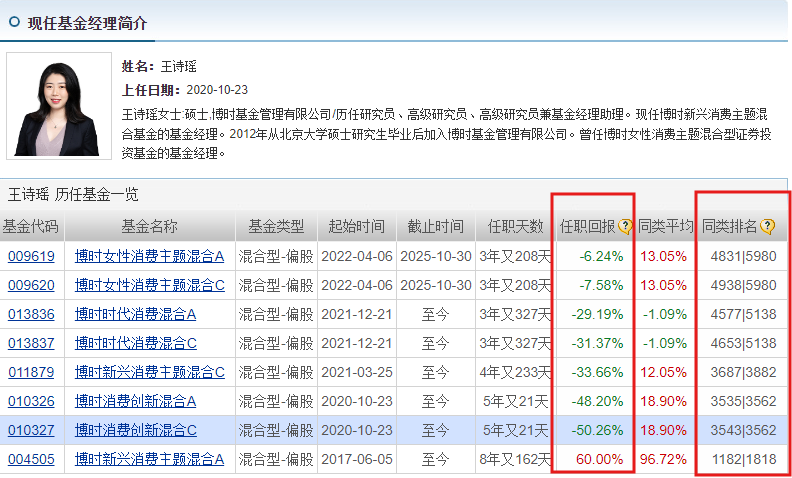The image size is (792, 478).
Task: Click the ranking cell 4653|5138
Action: (743, 344)
